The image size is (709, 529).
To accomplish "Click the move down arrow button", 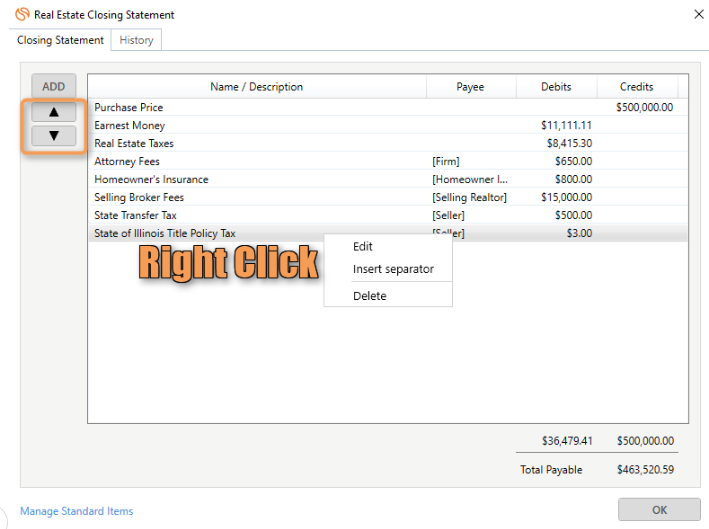I will pos(54,136).
